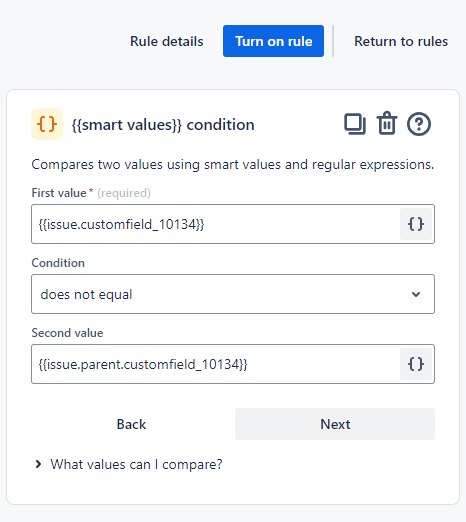
Task: Click the "Second value" field label
Action: click(67, 333)
